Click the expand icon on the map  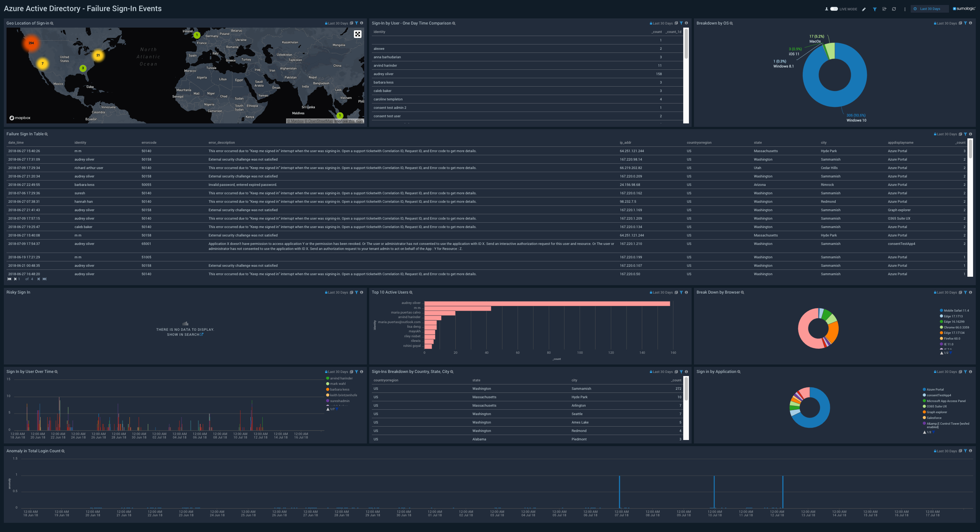pos(357,34)
